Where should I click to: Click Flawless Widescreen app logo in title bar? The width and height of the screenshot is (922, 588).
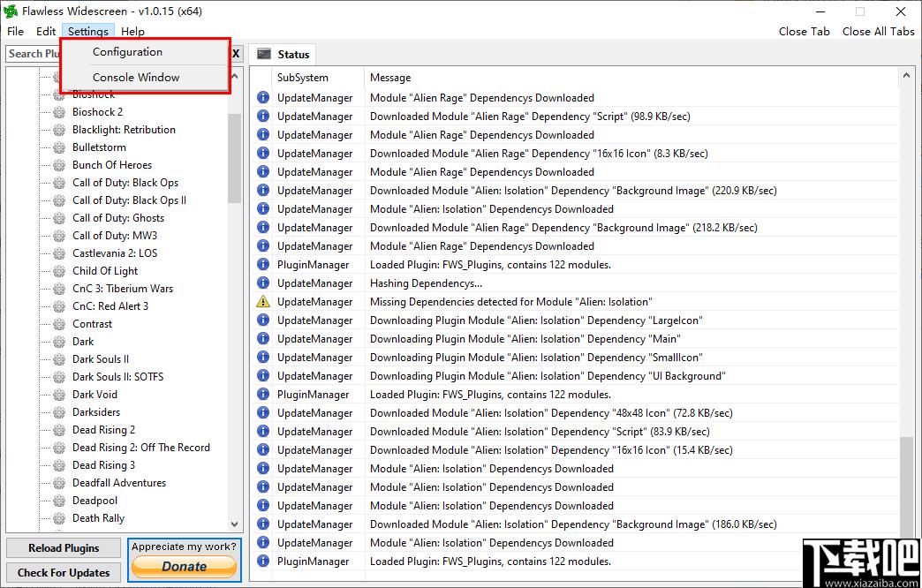11,11
